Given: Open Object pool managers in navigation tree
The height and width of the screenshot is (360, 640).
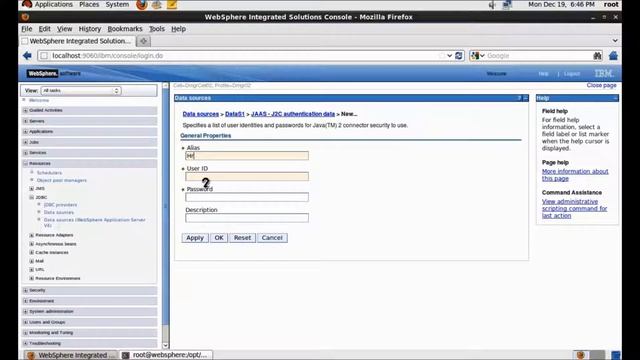Looking at the screenshot, I should 62,180.
